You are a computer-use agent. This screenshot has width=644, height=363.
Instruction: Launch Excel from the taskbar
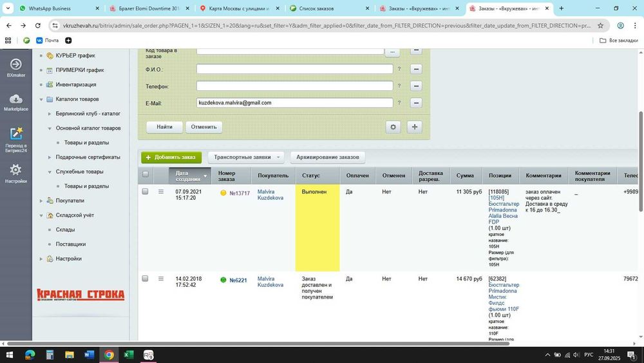129,355
